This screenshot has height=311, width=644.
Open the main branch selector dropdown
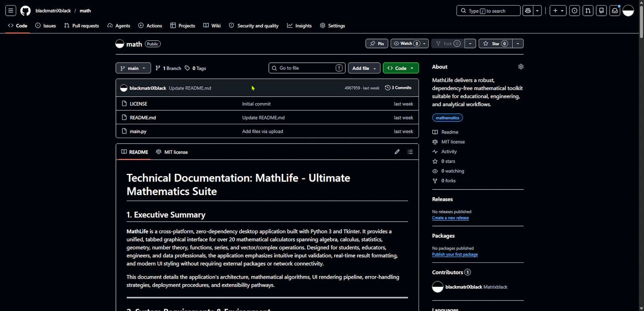click(x=133, y=68)
